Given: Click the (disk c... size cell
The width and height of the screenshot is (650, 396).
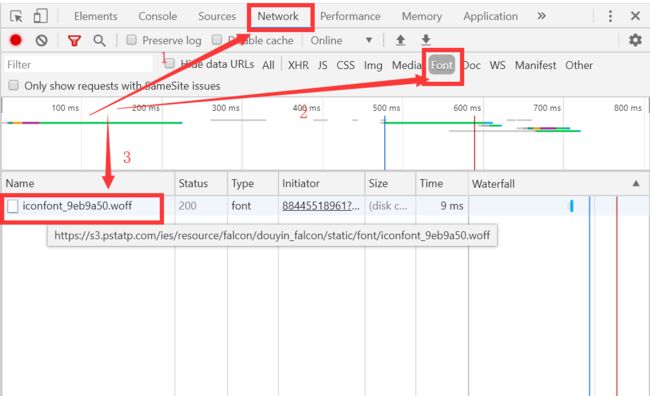Looking at the screenshot, I should coord(388,206).
